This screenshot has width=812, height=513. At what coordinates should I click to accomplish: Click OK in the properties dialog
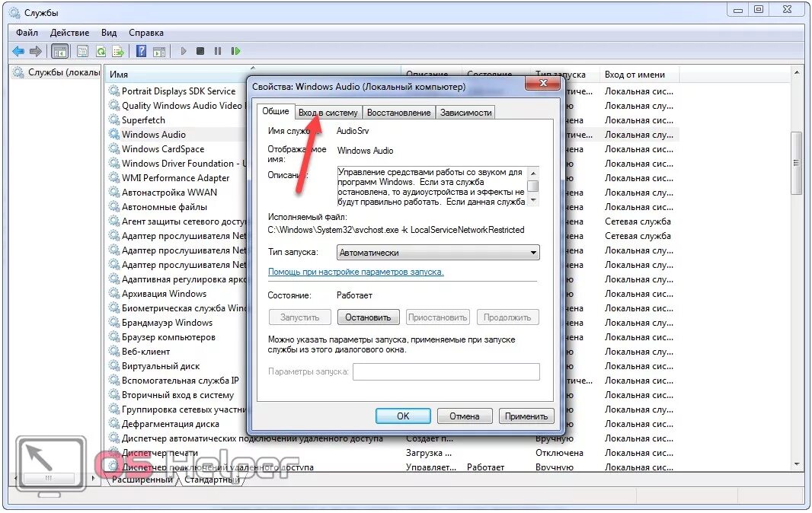click(x=403, y=416)
